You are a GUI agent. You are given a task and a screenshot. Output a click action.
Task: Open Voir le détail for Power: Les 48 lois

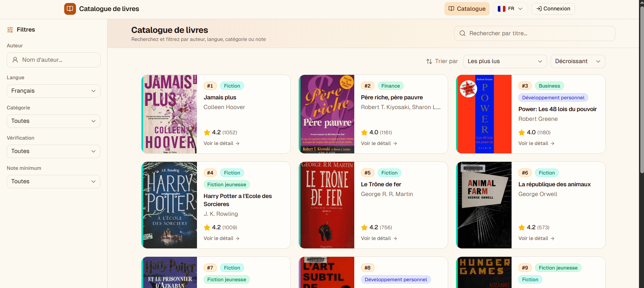tap(536, 143)
